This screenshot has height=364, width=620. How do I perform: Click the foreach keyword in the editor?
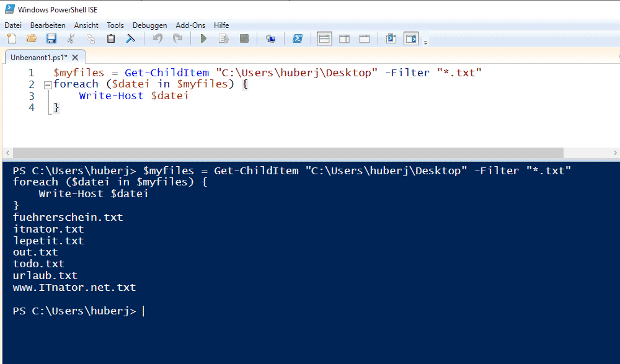click(x=76, y=84)
